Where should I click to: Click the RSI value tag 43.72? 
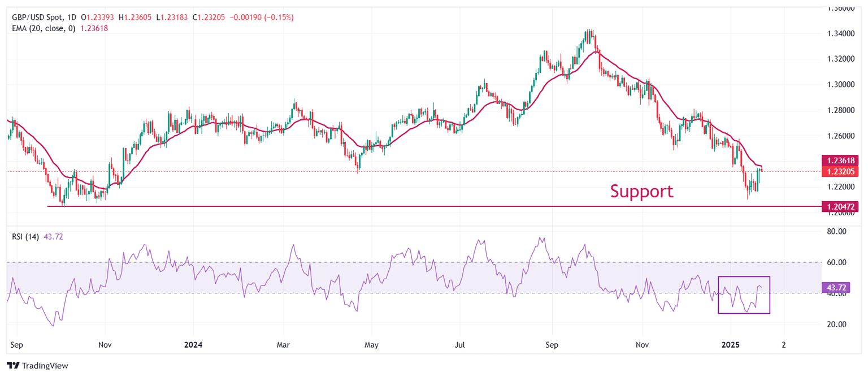pyautogui.click(x=837, y=288)
